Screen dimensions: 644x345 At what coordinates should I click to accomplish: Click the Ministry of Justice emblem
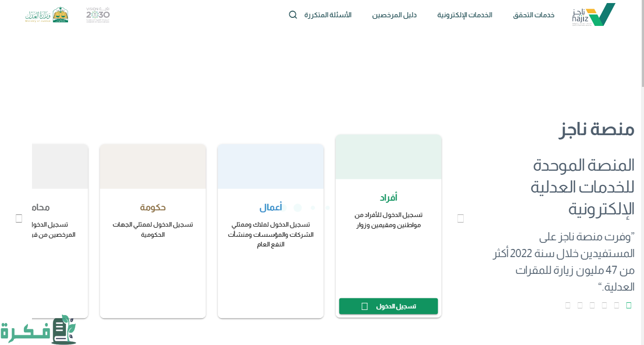[47, 15]
